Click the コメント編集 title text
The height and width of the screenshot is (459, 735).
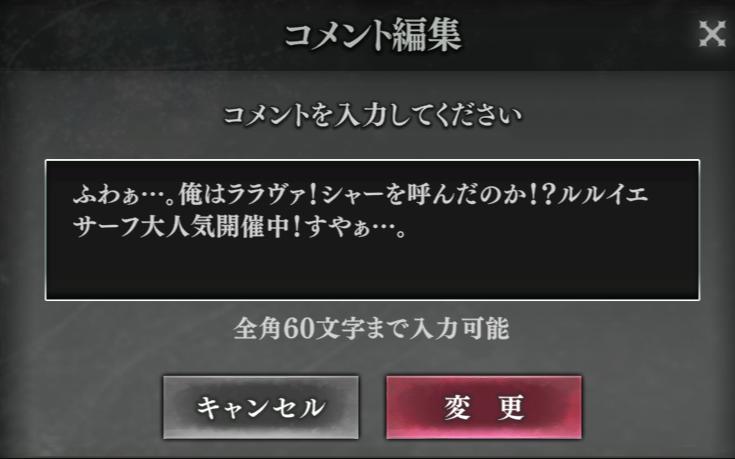[x=372, y=36]
